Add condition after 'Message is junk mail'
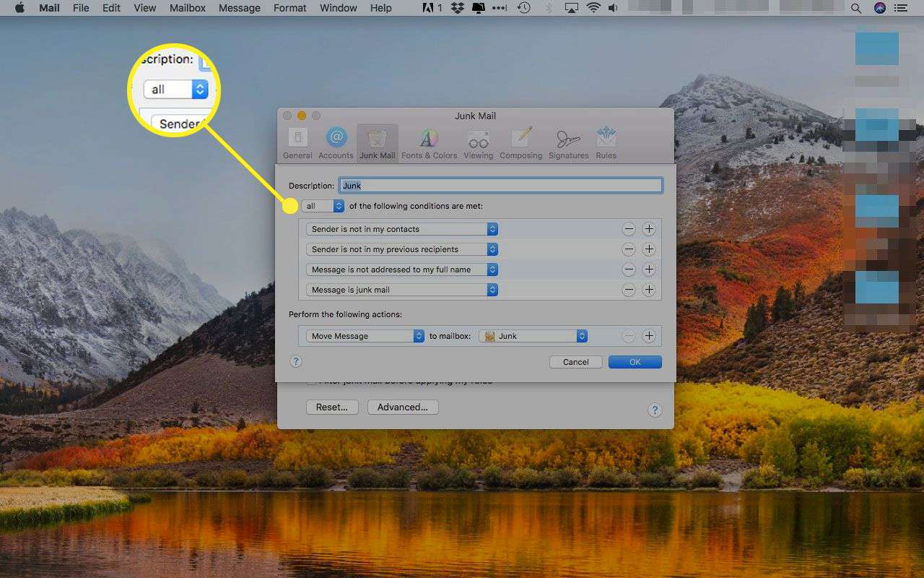Image resolution: width=924 pixels, height=578 pixels. tap(649, 290)
